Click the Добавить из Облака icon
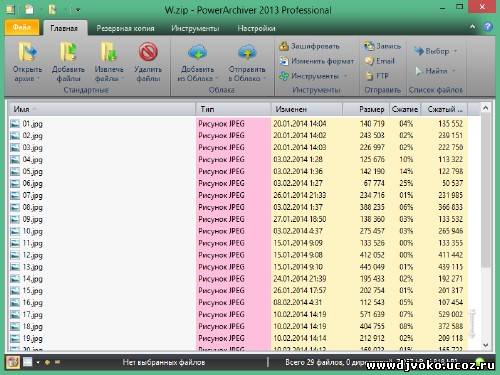Screen dimensions: 500x375 coord(197,52)
